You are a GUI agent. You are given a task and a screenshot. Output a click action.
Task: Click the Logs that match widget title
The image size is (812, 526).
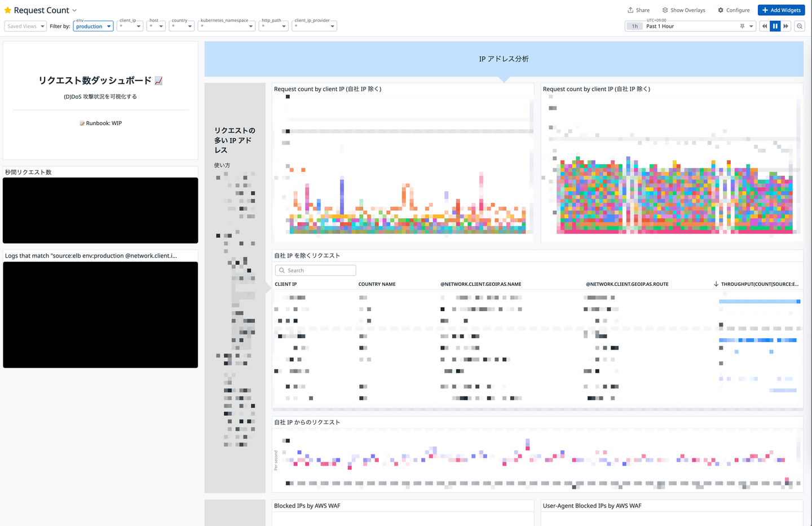tap(91, 255)
